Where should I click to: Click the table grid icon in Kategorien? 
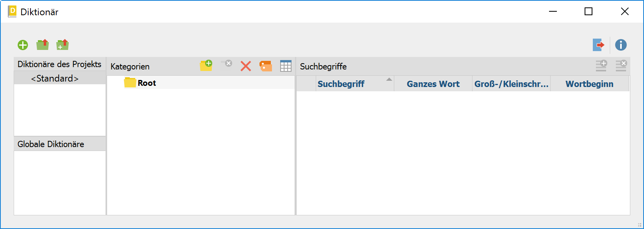tap(286, 66)
